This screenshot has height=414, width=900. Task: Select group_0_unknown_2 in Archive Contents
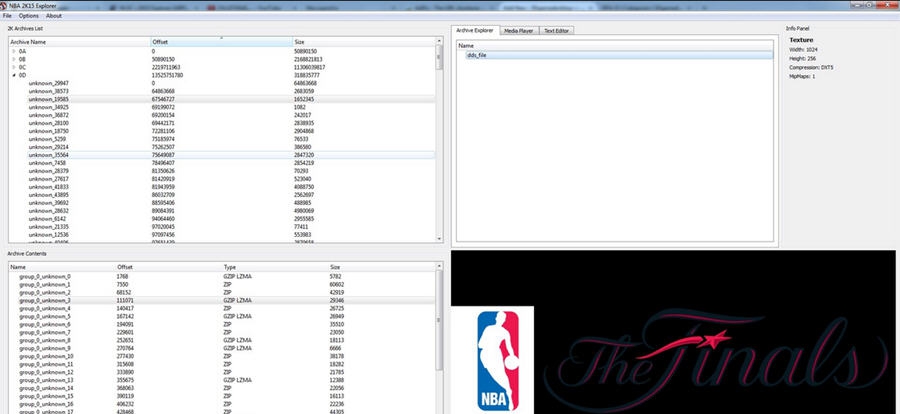click(45, 293)
